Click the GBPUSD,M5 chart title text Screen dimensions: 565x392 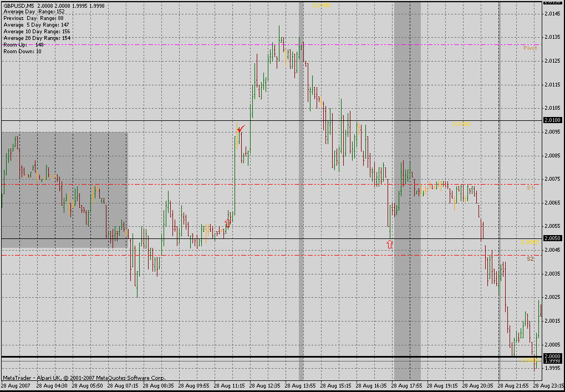pos(19,6)
